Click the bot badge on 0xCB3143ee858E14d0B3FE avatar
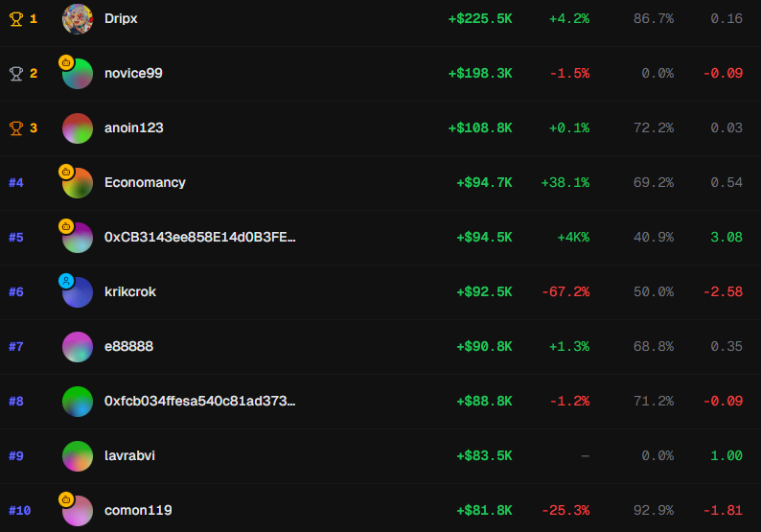Image resolution: width=761 pixels, height=532 pixels. click(x=66, y=226)
